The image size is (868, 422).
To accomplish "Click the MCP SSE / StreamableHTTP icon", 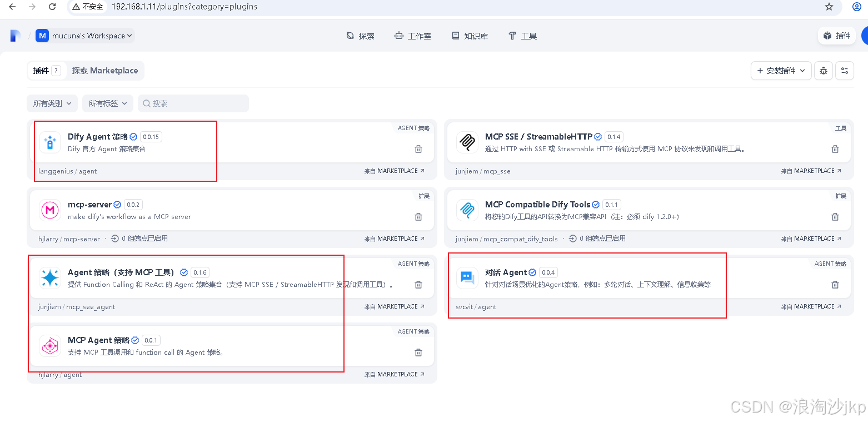I will pos(467,142).
